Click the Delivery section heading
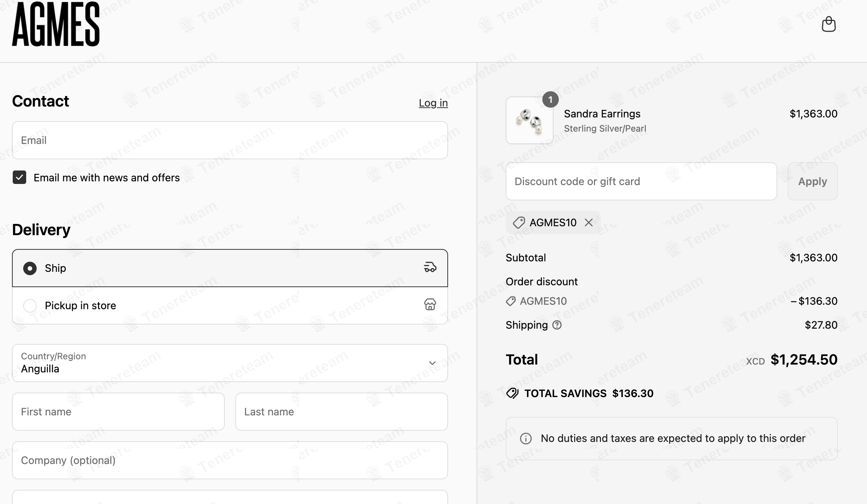 pyautogui.click(x=41, y=230)
